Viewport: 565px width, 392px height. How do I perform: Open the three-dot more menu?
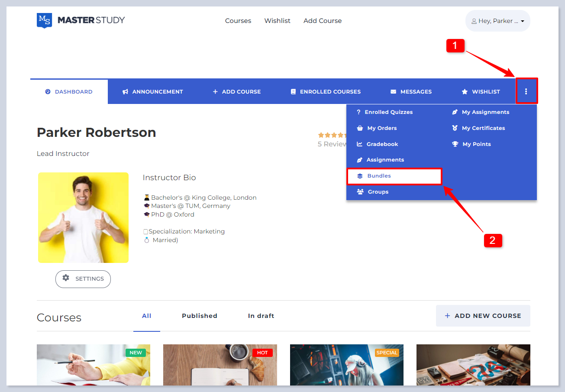(526, 91)
